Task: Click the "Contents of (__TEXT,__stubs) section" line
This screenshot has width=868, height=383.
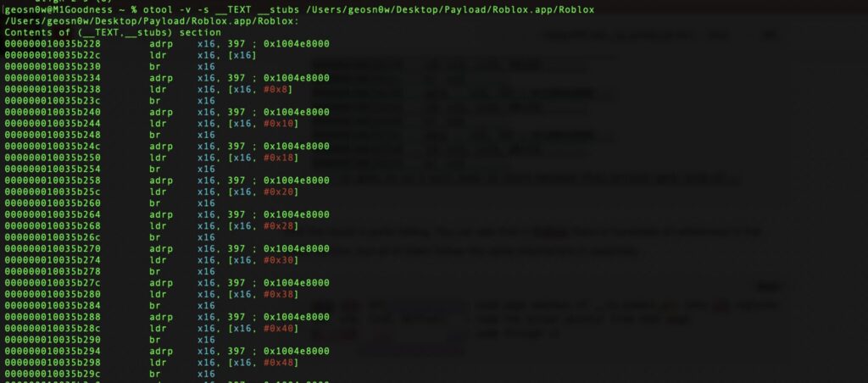Action: pyautogui.click(x=113, y=33)
